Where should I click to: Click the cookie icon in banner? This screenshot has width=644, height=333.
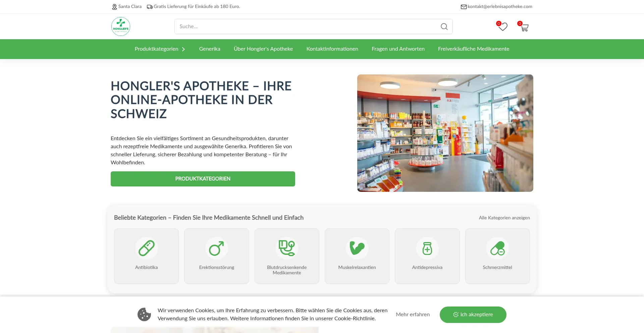(x=144, y=315)
